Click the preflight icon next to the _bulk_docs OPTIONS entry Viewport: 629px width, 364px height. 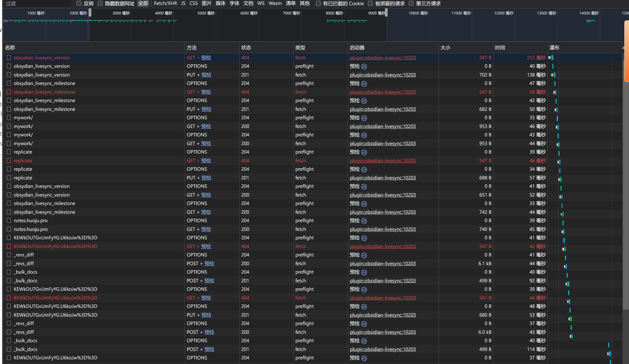coord(364,272)
